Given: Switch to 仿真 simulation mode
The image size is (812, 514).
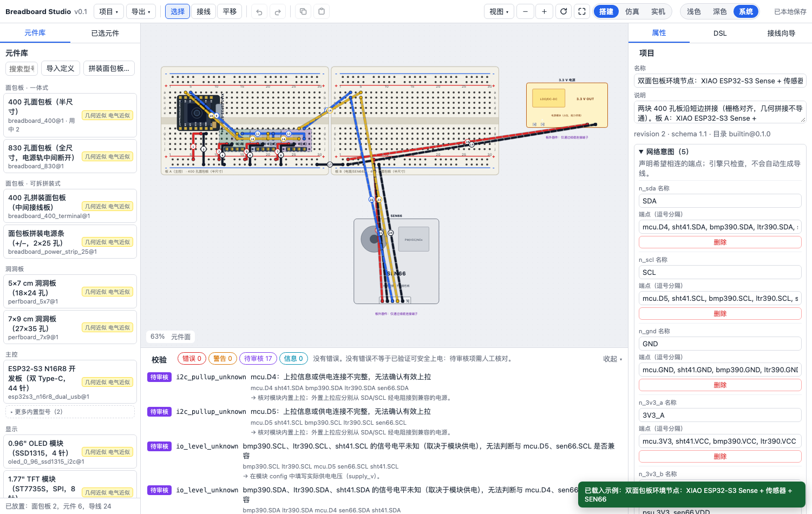Looking at the screenshot, I should point(632,11).
